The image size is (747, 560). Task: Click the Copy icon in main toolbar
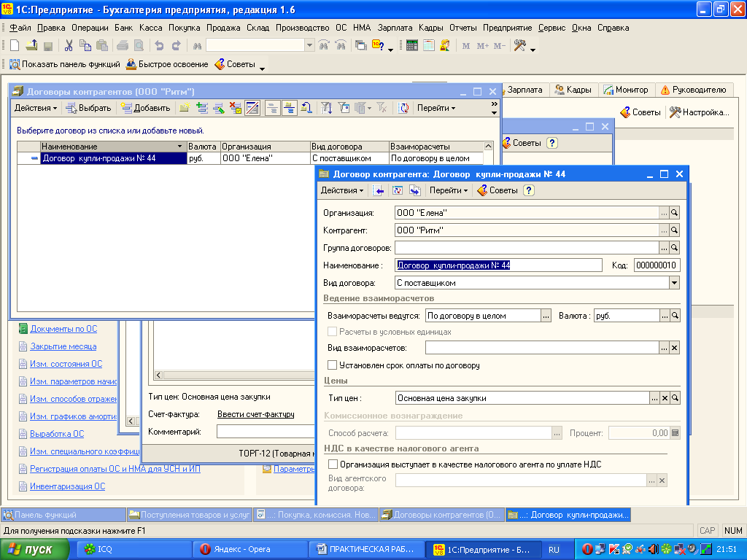(85, 46)
